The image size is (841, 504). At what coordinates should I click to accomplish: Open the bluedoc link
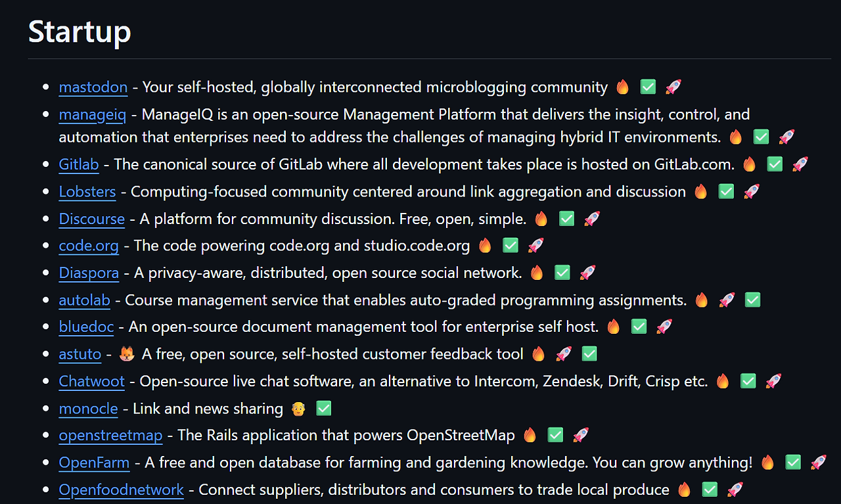86,327
